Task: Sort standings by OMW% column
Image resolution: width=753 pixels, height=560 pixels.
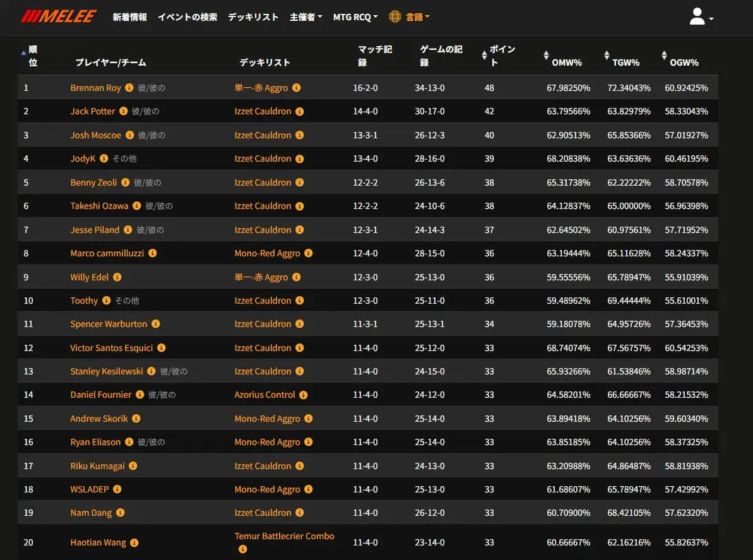Action: (x=564, y=63)
